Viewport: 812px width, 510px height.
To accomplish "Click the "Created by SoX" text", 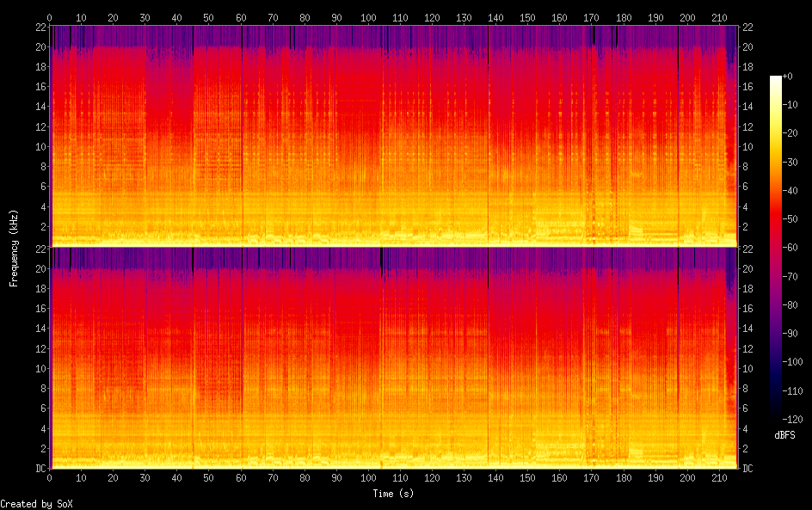I will click(x=36, y=504).
